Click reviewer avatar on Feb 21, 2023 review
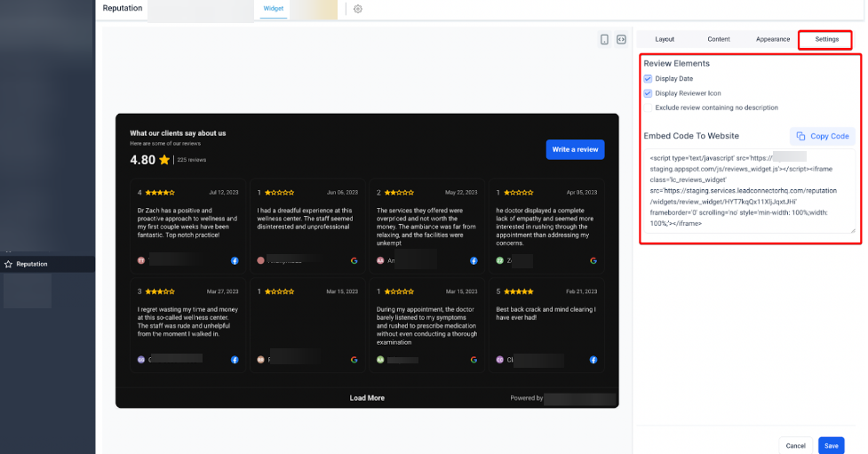 coord(500,359)
